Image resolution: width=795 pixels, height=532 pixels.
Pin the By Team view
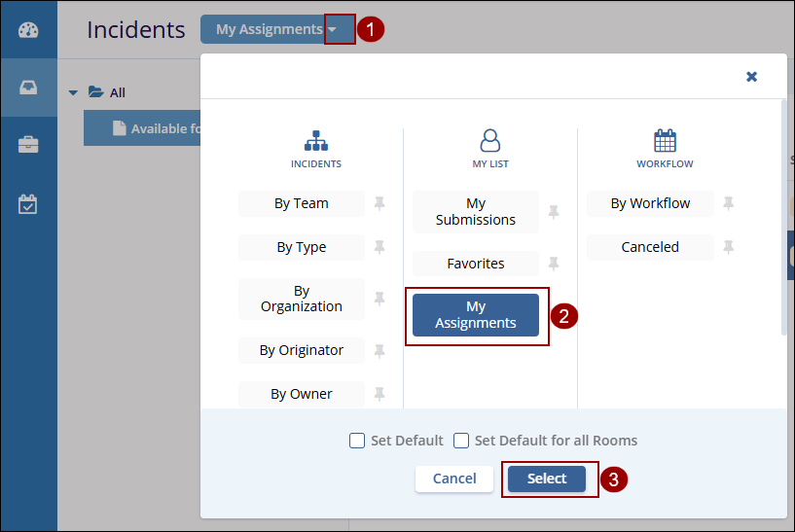point(379,203)
